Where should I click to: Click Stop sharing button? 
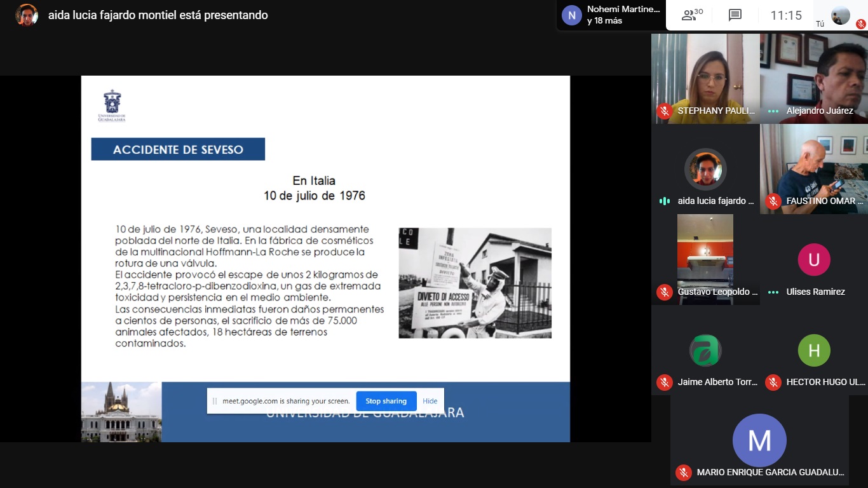pos(386,401)
